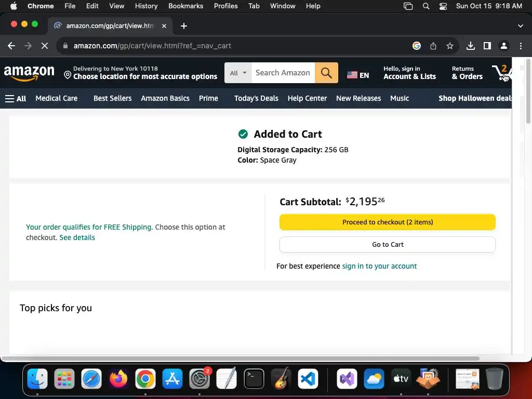Image resolution: width=532 pixels, height=399 pixels.
Task: Open the Trash from the dock
Action: [495, 379]
